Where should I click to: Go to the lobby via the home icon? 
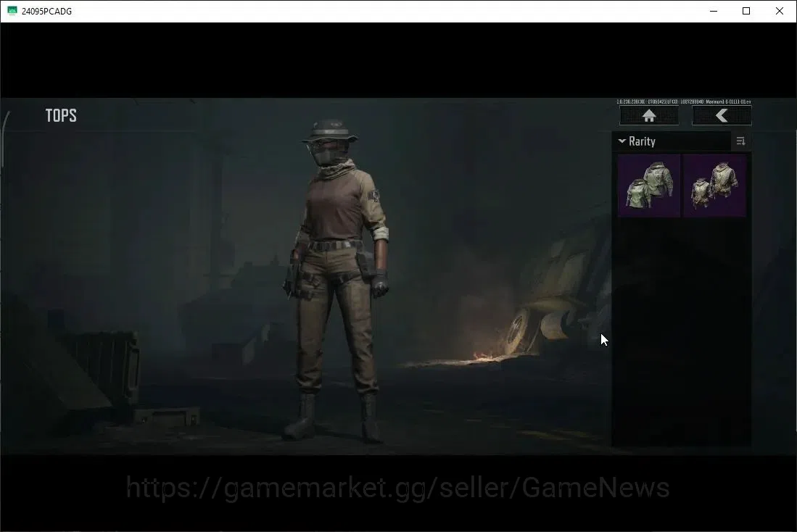pyautogui.click(x=649, y=116)
